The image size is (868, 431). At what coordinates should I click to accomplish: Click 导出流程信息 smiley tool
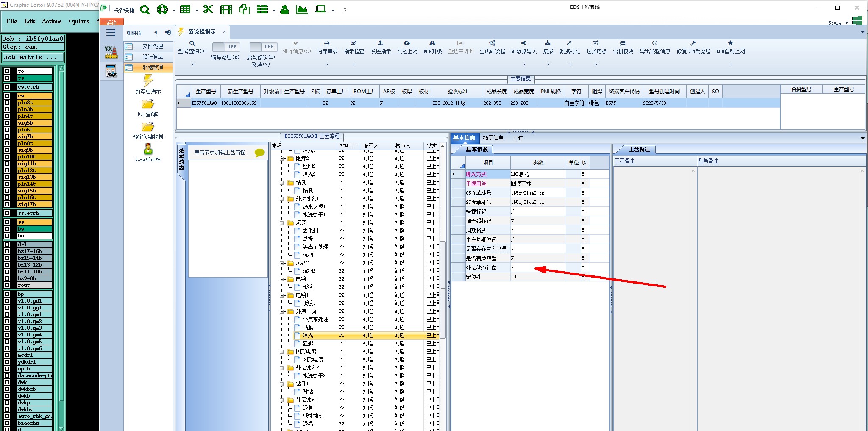[x=655, y=47]
